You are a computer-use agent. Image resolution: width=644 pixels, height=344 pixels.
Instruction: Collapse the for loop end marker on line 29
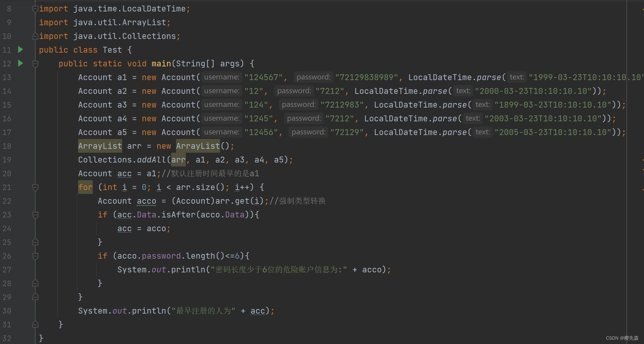click(35, 297)
